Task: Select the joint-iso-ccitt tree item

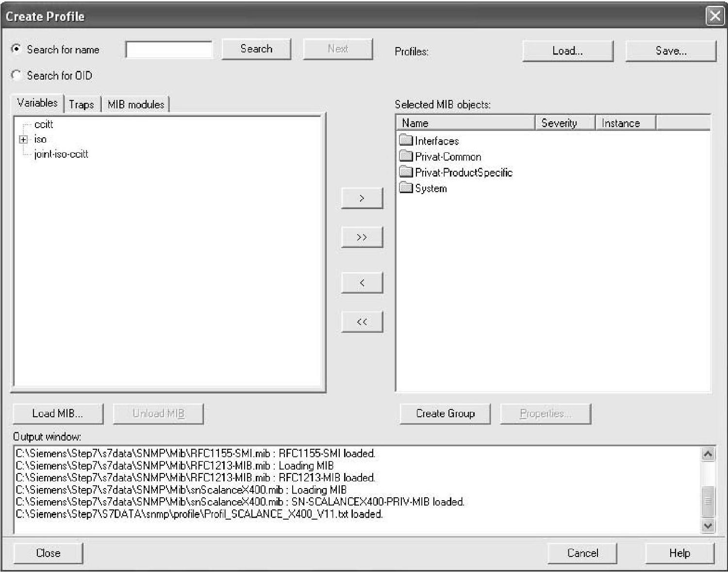Action: click(61, 154)
